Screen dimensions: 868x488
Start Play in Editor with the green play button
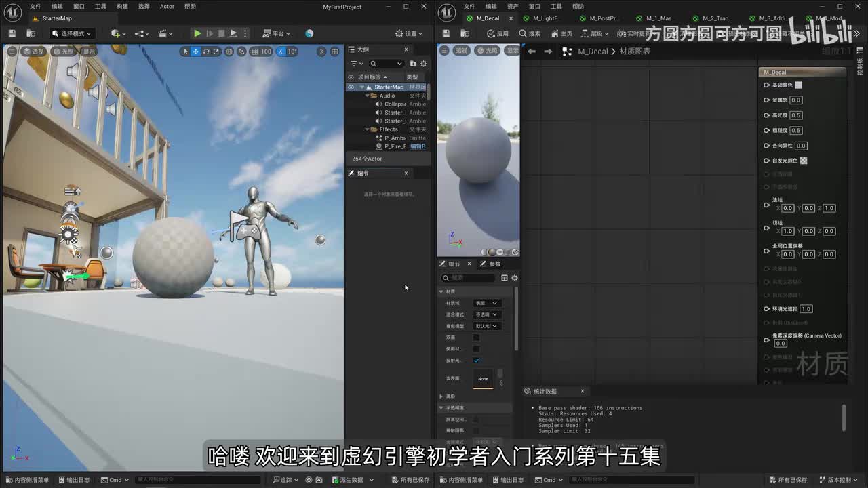(x=197, y=33)
